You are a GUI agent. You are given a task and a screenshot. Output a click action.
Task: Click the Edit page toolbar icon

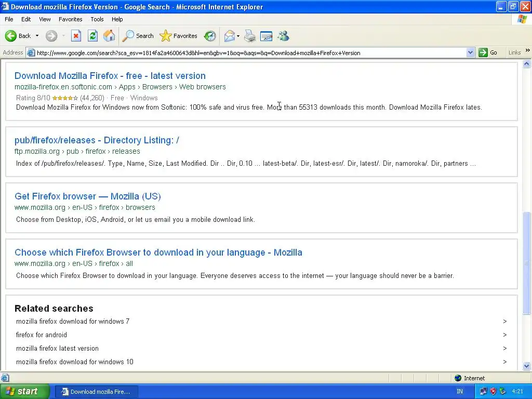267,36
